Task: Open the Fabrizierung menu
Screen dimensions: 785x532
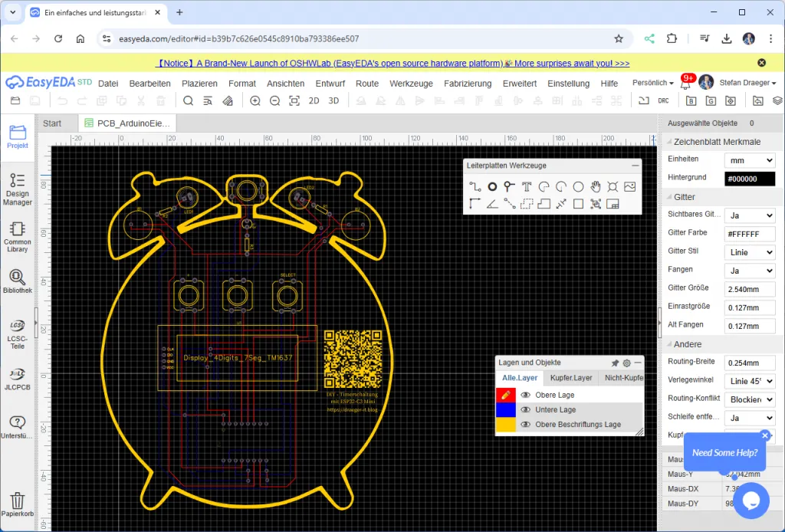Action: tap(467, 84)
